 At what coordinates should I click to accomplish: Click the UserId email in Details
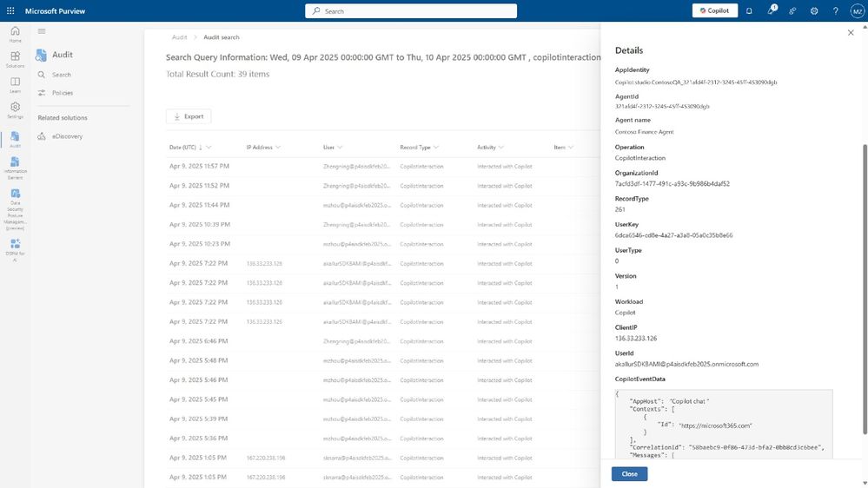pos(686,364)
